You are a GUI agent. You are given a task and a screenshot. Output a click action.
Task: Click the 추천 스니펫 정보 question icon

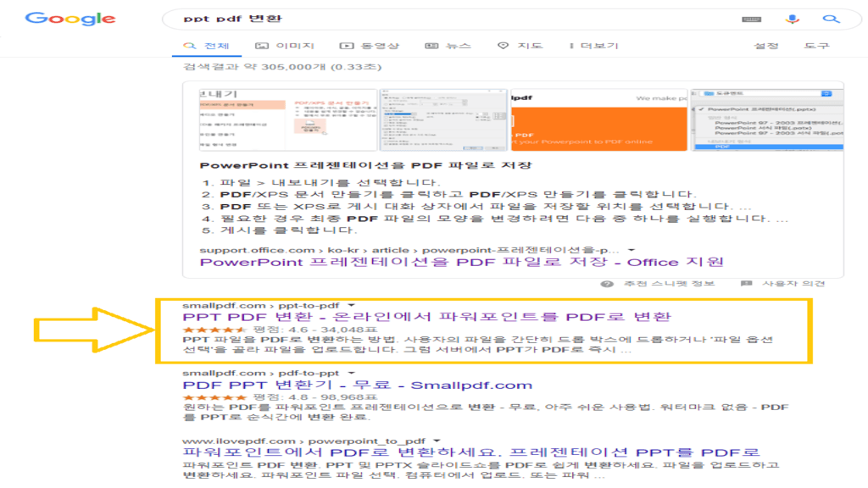click(x=607, y=284)
